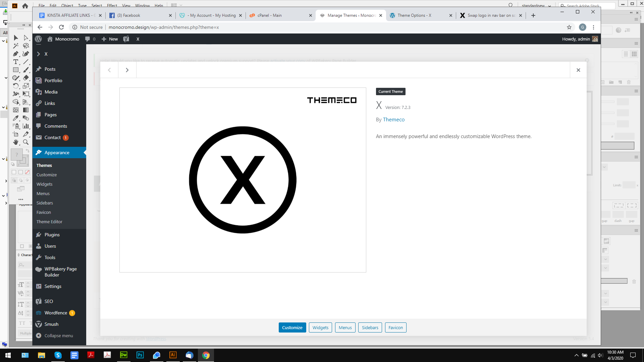Click the Chrome address bar URL
The width and height of the screenshot is (644, 362).
164,27
